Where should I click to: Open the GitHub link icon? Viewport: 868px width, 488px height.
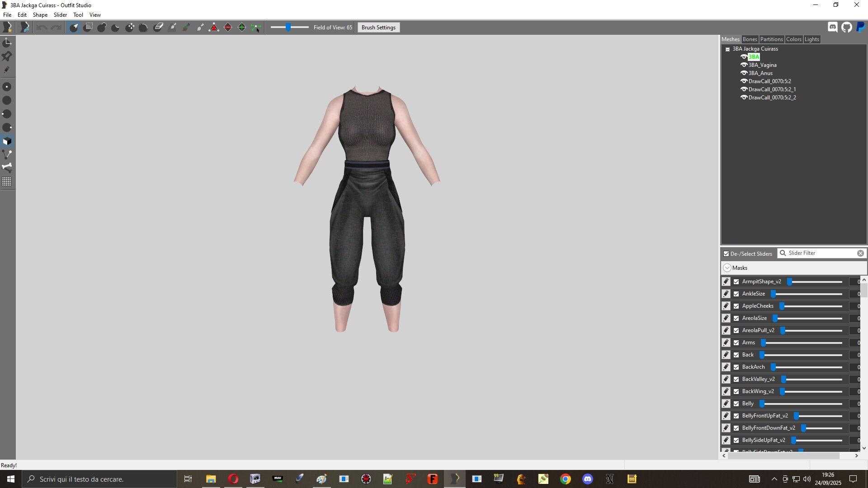(x=847, y=28)
